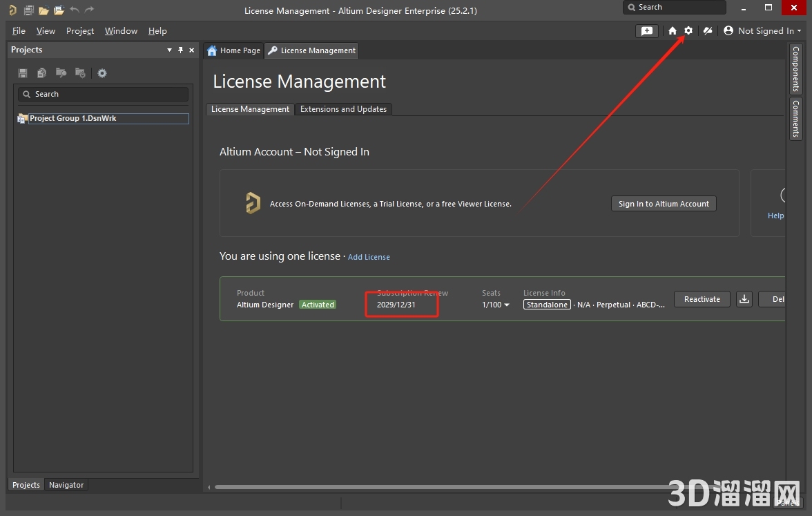Open the Projects panel dropdown arrow
The image size is (812, 516).
169,50
